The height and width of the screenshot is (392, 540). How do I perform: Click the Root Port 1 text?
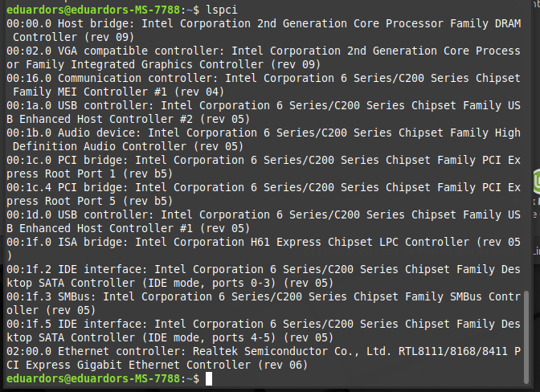coord(80,174)
